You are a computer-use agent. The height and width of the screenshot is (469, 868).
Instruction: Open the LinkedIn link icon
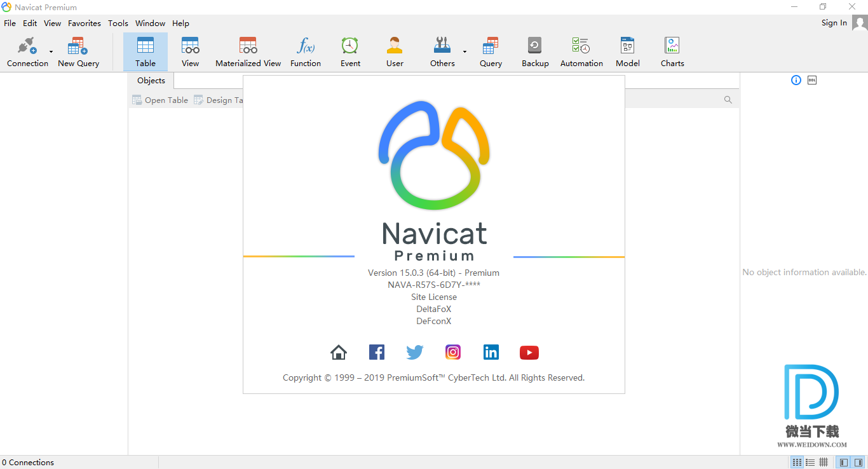(x=491, y=352)
